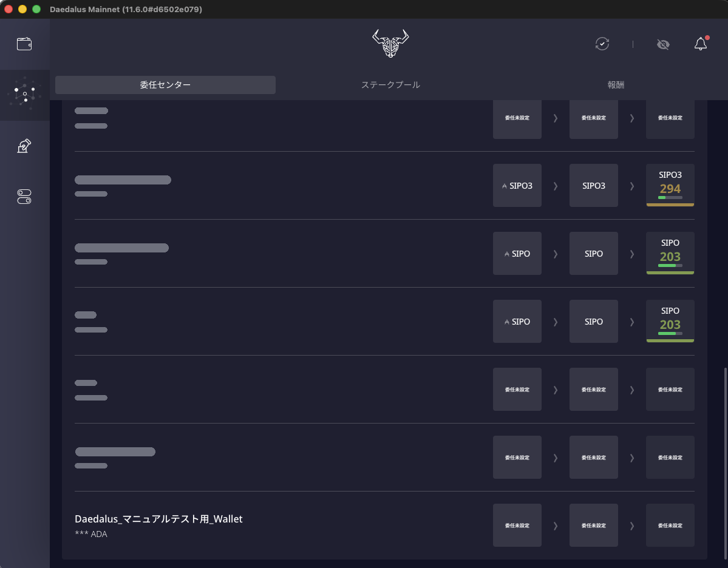Click the rank number 294

(670, 188)
